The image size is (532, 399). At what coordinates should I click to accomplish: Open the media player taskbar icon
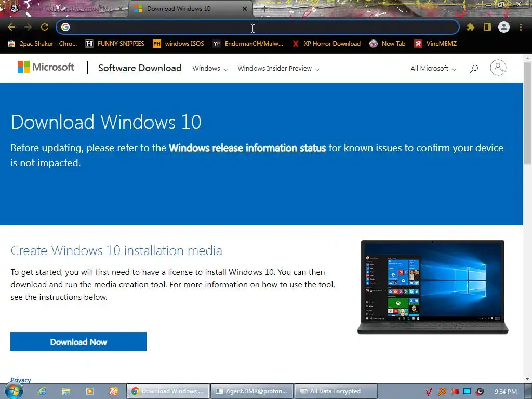89,391
